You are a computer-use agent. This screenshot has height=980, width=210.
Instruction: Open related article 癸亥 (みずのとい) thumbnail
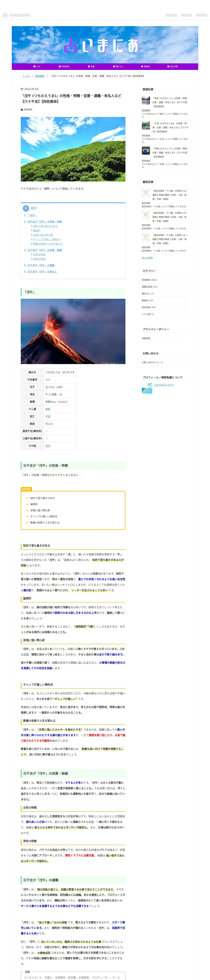pos(146,100)
